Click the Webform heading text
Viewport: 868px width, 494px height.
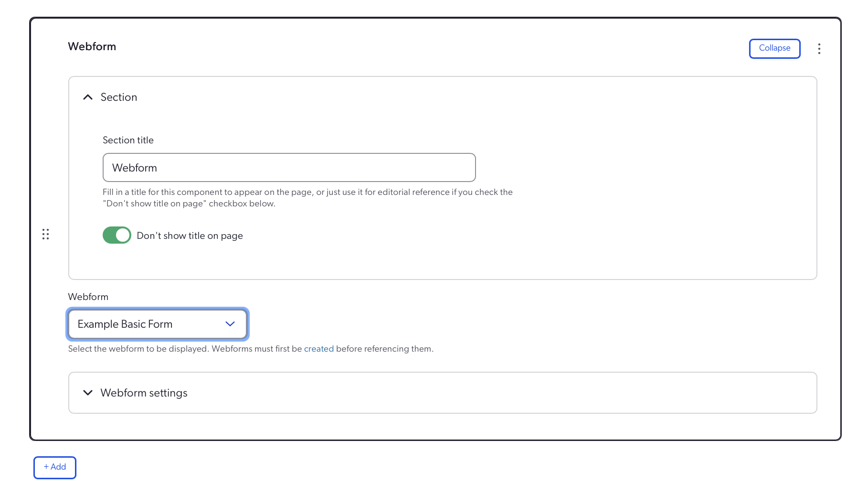click(92, 46)
